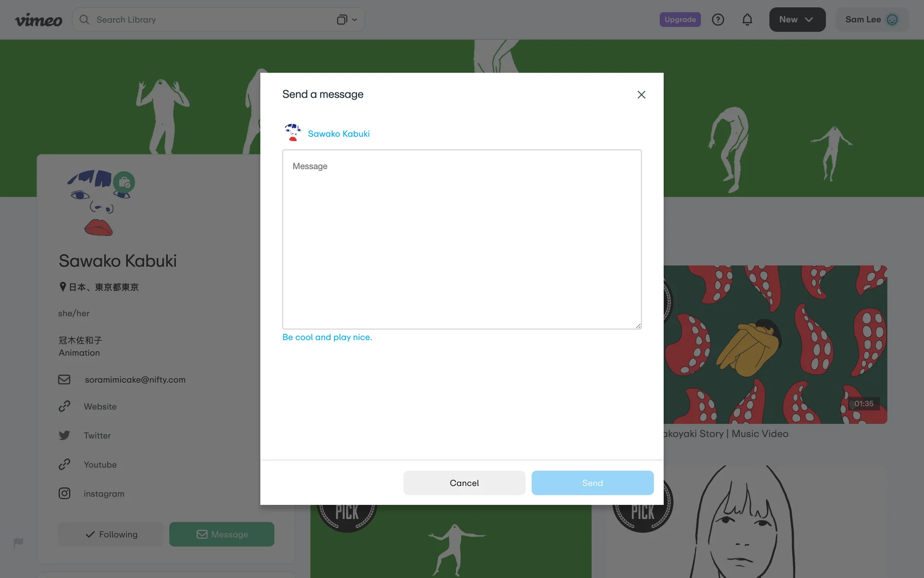
Task: Open the search scope dropdown
Action: [347, 20]
